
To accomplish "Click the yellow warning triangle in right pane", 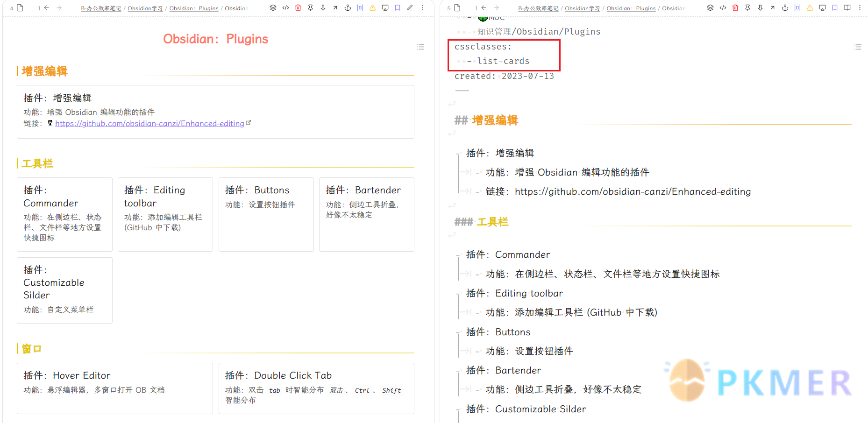I will tap(810, 8).
